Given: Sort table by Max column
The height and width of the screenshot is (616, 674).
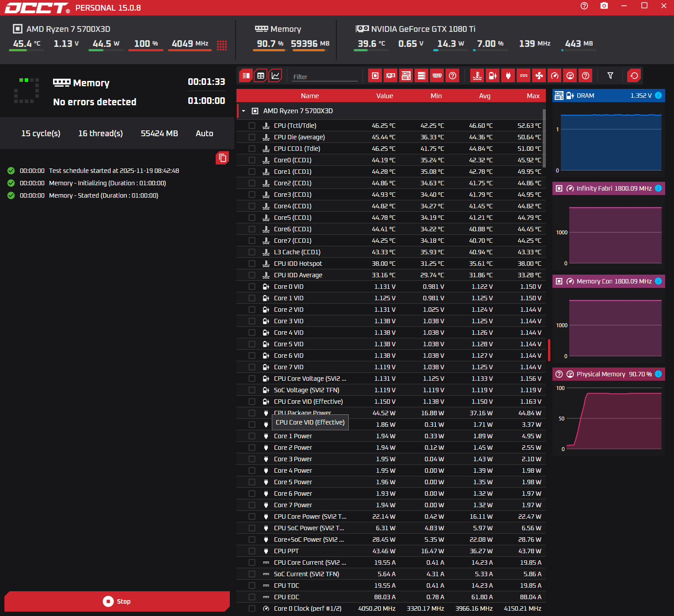Looking at the screenshot, I should (533, 96).
